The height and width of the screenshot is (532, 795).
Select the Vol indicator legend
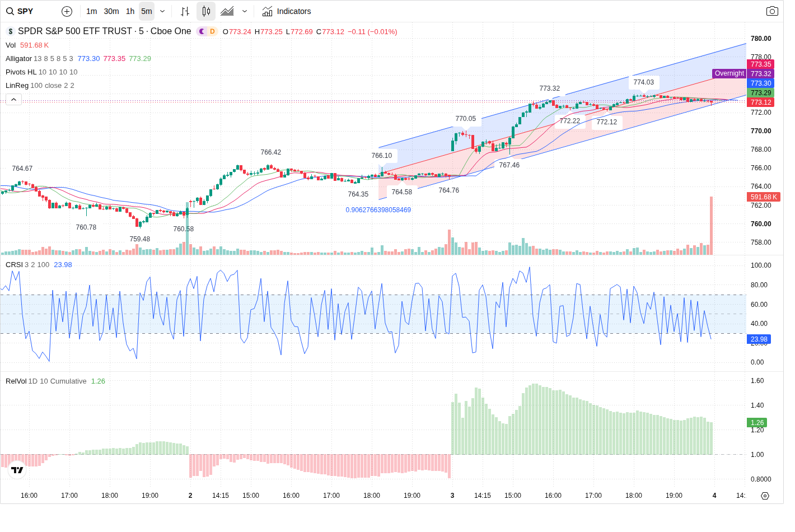click(x=11, y=45)
